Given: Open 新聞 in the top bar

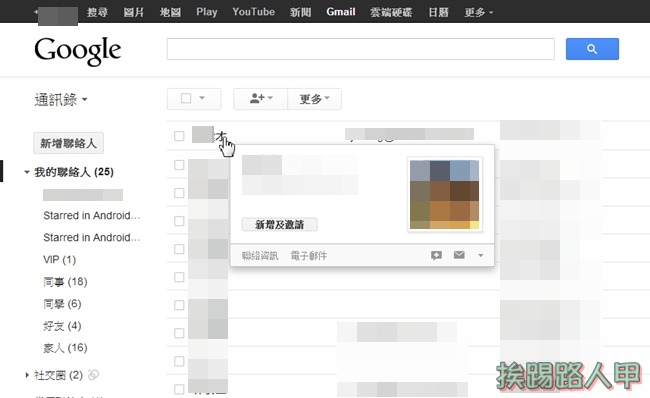Looking at the screenshot, I should (301, 12).
